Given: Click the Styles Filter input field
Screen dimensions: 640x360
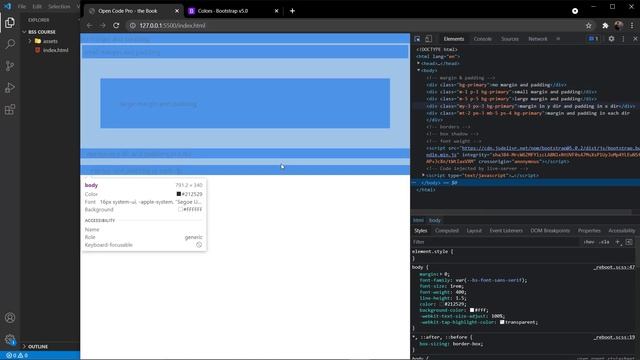Looking at the screenshot, I should 496,242.
